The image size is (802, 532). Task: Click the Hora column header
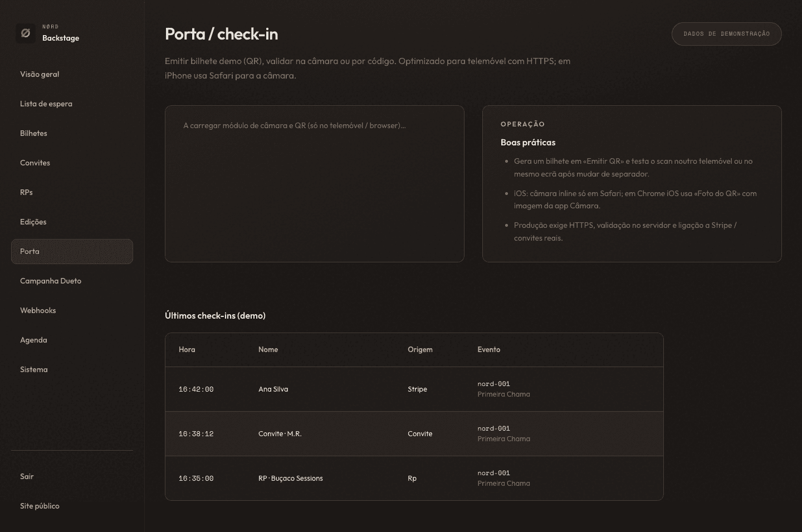point(187,350)
